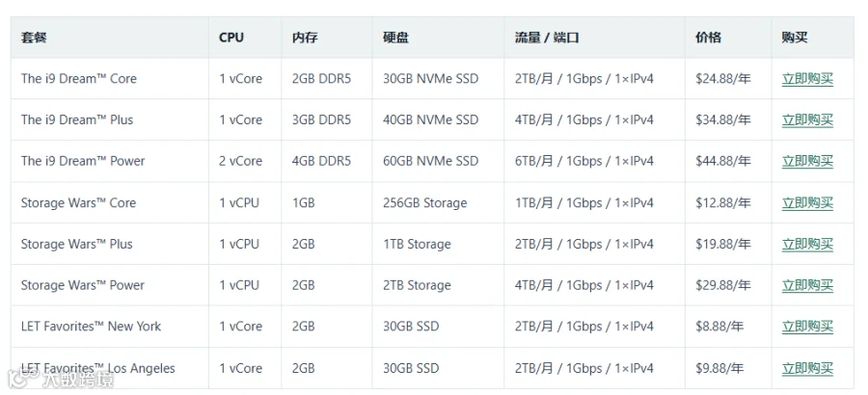The width and height of the screenshot is (868, 395).
Task: Open the purchase link for i9 Dream Power
Action: [x=807, y=162]
